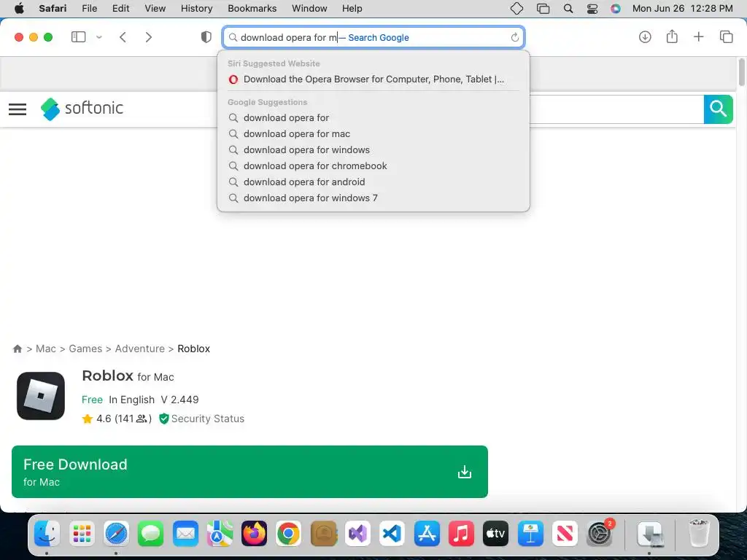This screenshot has height=560, width=747.
Task: Open Music from the Dock
Action: point(461,533)
